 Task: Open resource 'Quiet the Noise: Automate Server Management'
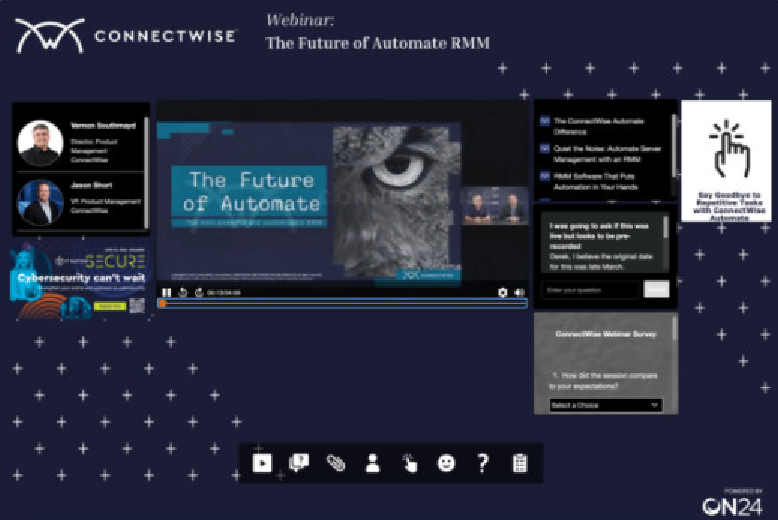click(x=607, y=154)
